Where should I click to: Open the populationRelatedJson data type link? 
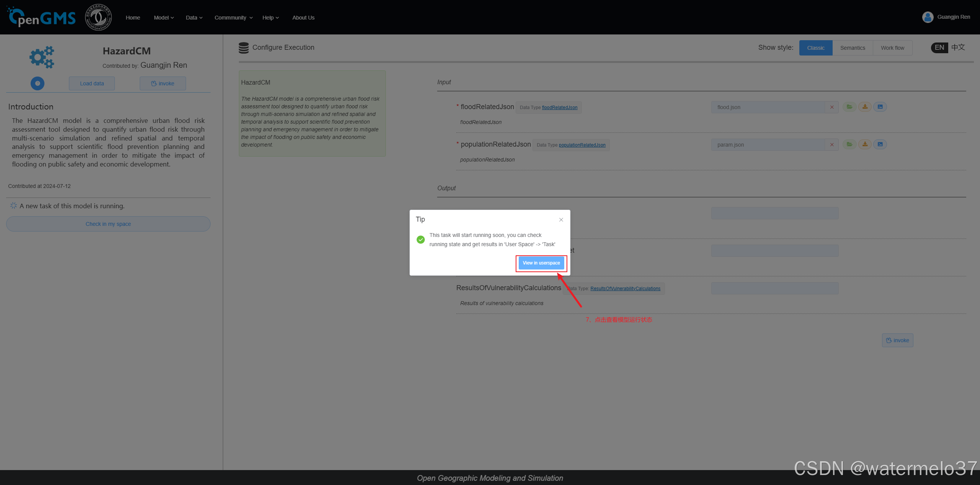click(x=582, y=145)
